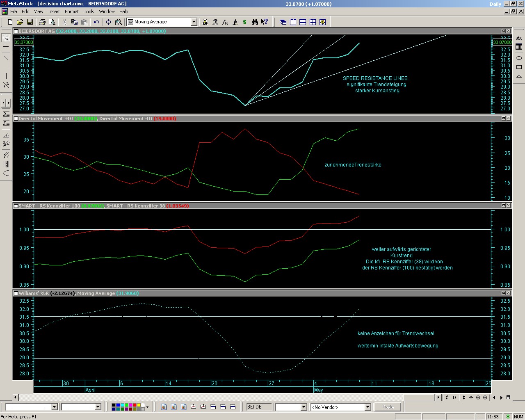Open The Explorer binoculars icon
The width and height of the screenshot is (525, 420).
coord(255,22)
